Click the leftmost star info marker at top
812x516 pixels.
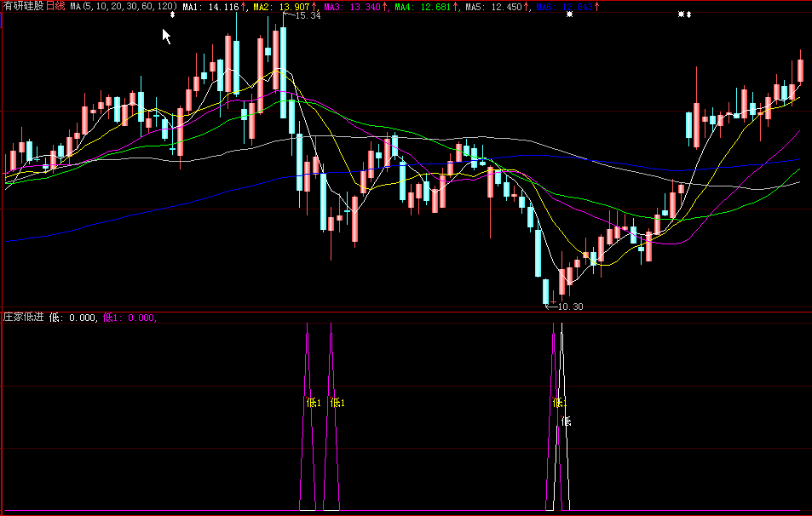pyautogui.click(x=173, y=15)
